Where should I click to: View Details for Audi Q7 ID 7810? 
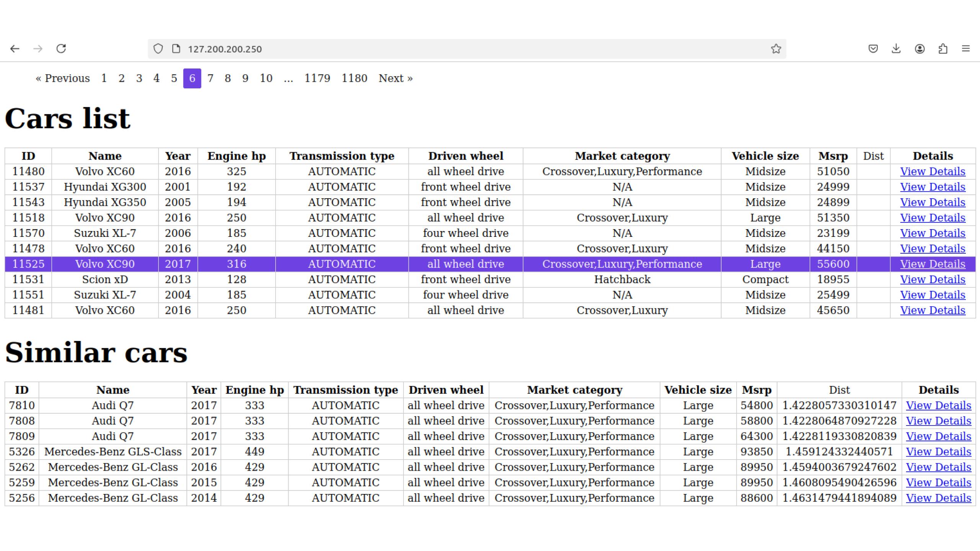tap(938, 406)
